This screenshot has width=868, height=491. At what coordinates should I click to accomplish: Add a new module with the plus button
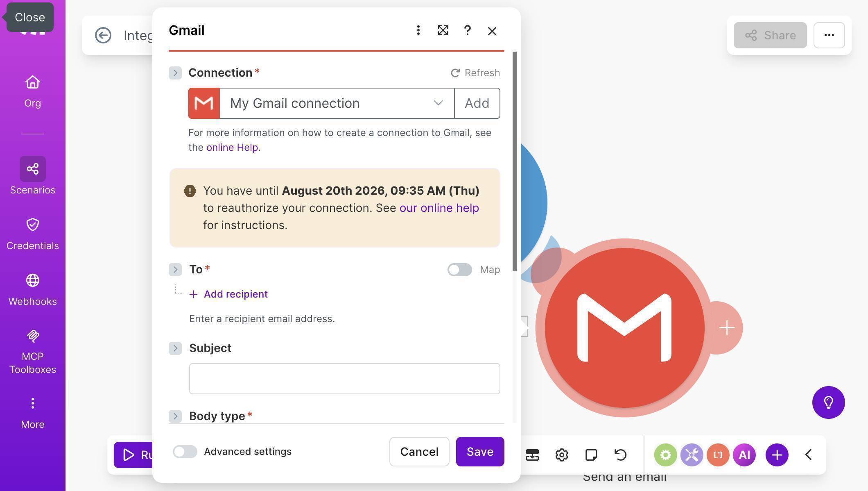776,455
